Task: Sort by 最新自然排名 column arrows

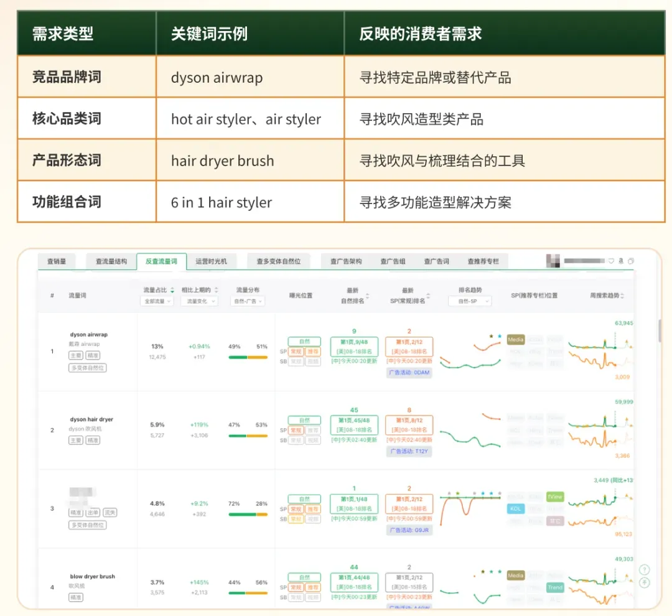Action: pyautogui.click(x=367, y=296)
